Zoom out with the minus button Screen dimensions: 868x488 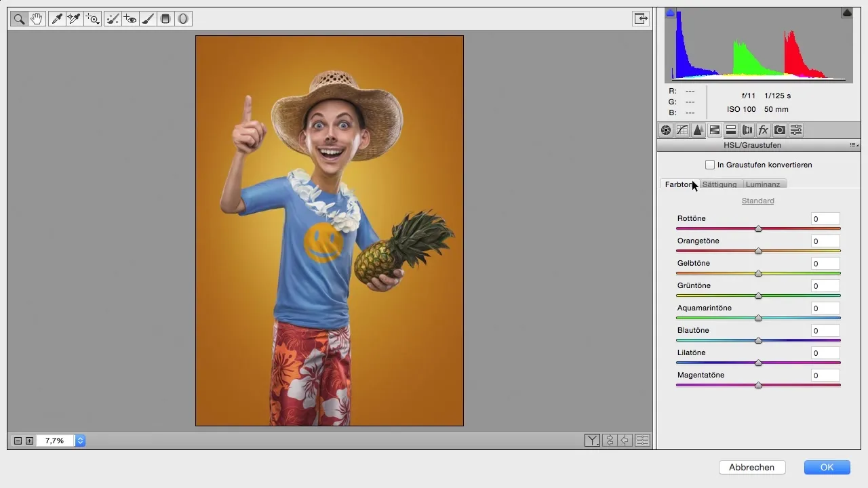(18, 441)
